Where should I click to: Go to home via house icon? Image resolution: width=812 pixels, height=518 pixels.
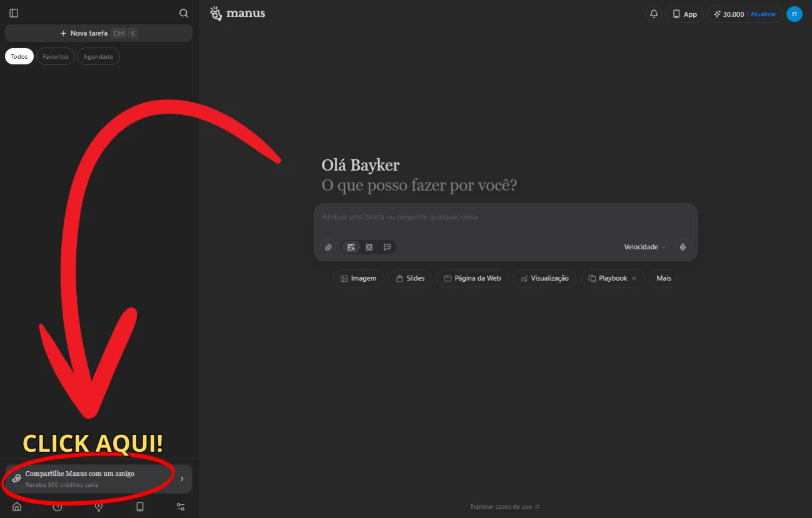(17, 507)
